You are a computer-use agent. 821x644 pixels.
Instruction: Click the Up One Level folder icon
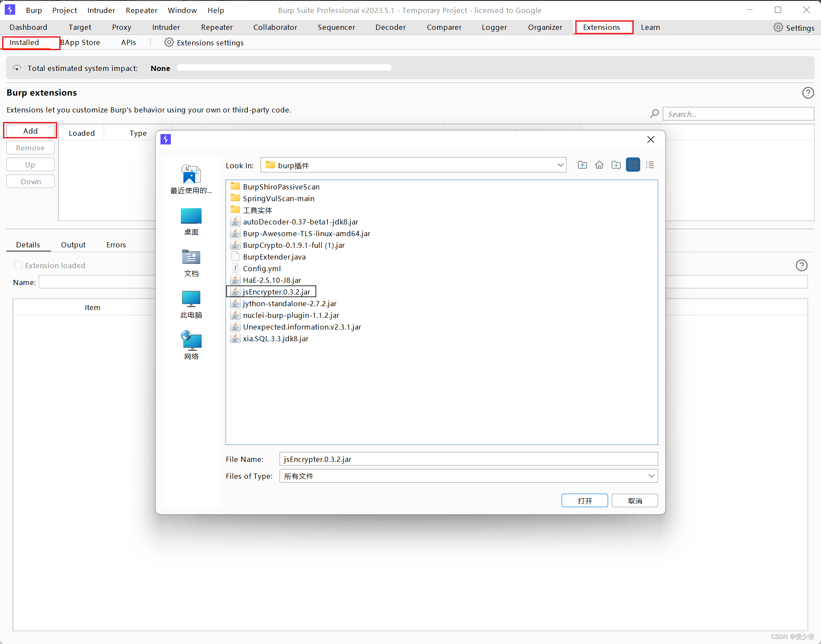(x=582, y=165)
